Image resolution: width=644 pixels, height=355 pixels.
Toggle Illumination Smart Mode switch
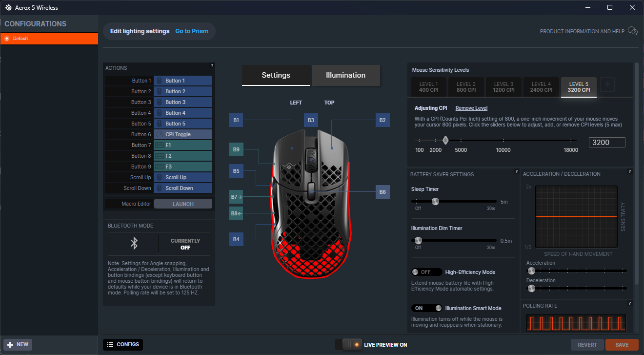point(427,308)
